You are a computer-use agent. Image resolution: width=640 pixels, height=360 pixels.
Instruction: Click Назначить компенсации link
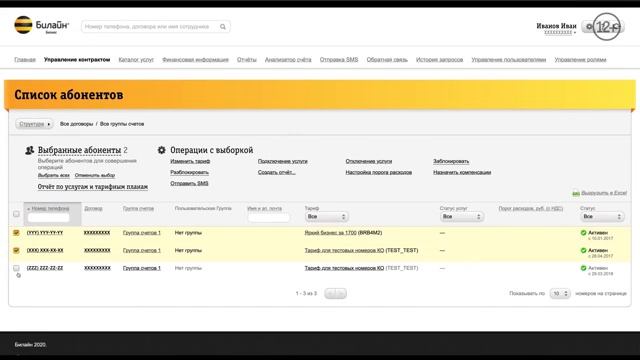click(462, 172)
